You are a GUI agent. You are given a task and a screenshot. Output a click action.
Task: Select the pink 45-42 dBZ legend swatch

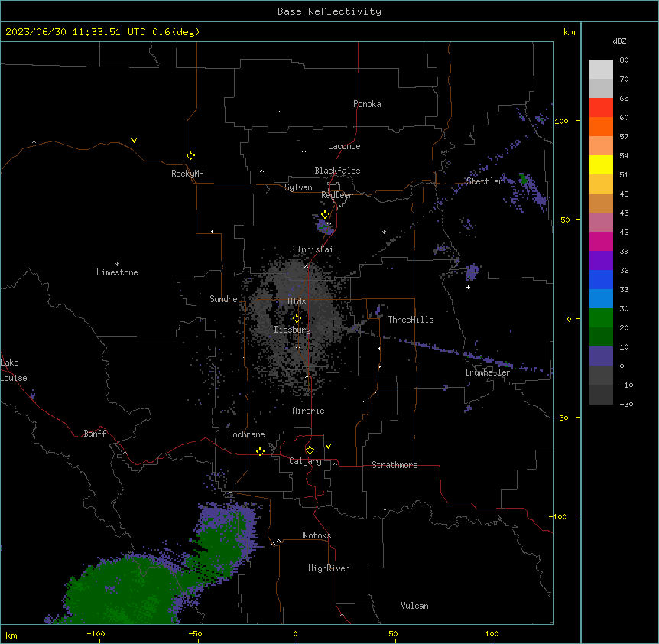[x=601, y=223]
